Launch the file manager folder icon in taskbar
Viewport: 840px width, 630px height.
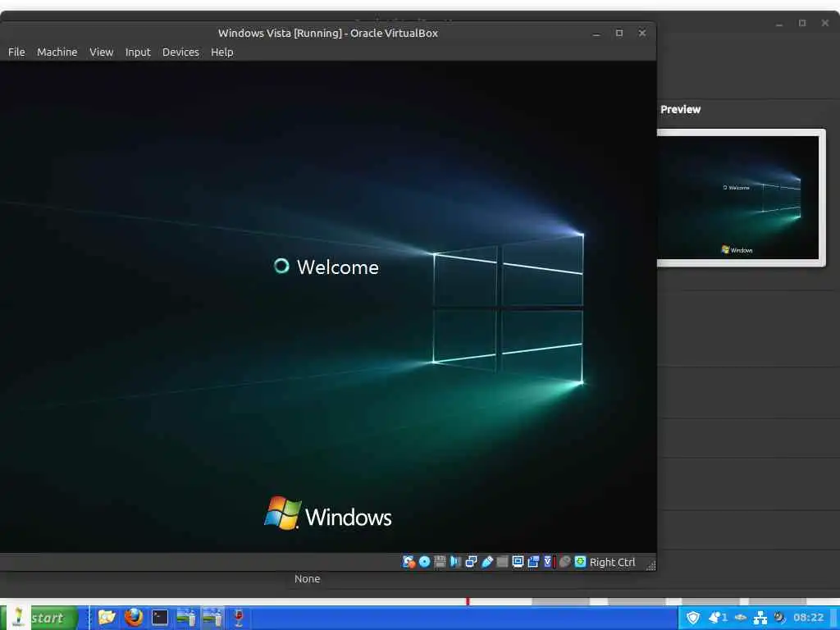[x=107, y=618]
